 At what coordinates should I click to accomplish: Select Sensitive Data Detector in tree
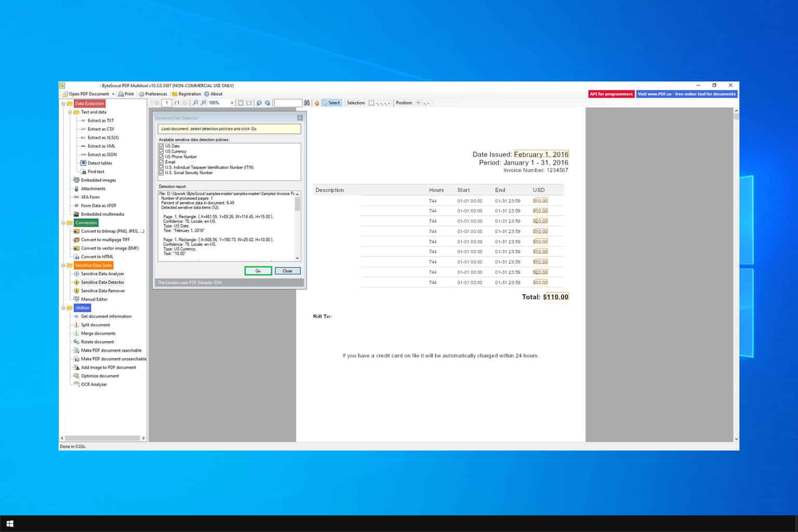(102, 283)
